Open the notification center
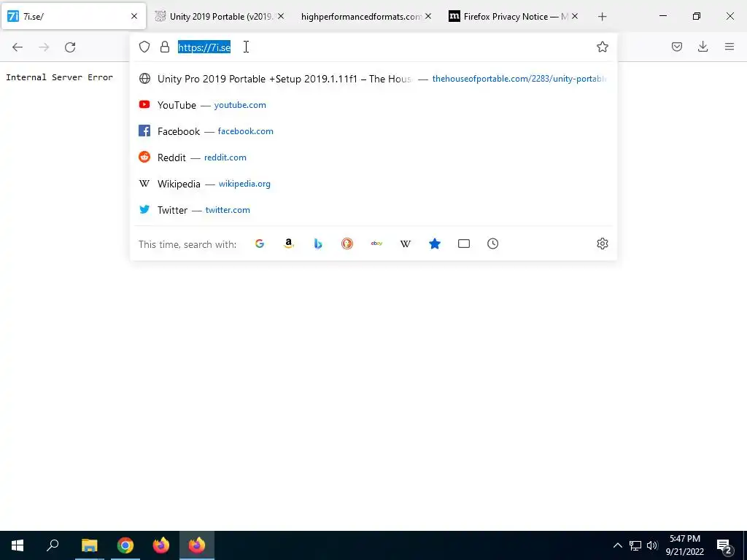Screen dimensions: 747x560 tap(724, 546)
